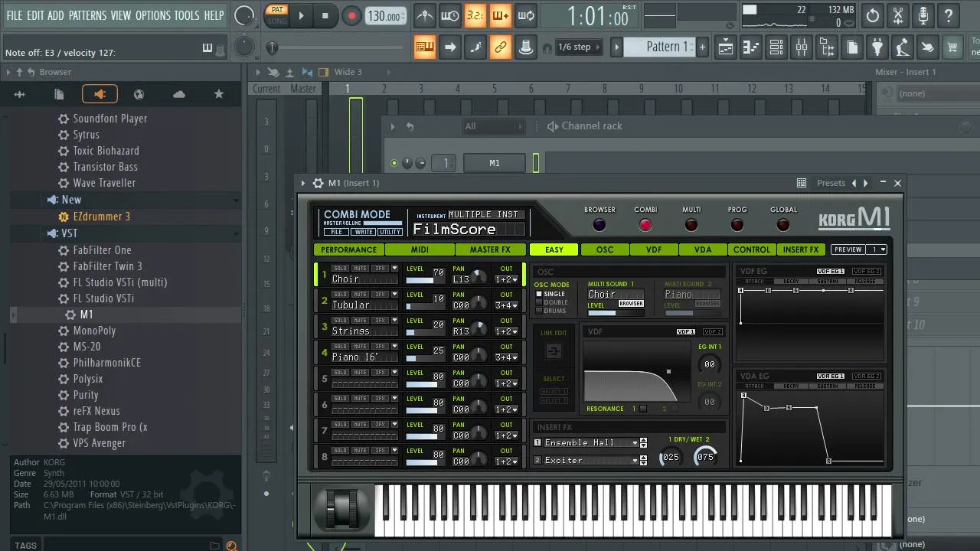980x551 pixels.
Task: Click the UTILITY button in Combi Mode
Action: tap(390, 232)
